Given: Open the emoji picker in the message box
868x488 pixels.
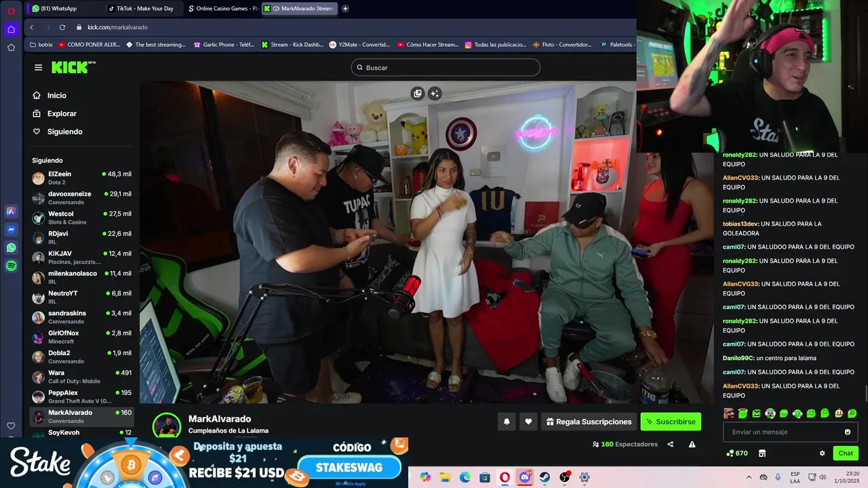Looking at the screenshot, I should (848, 432).
